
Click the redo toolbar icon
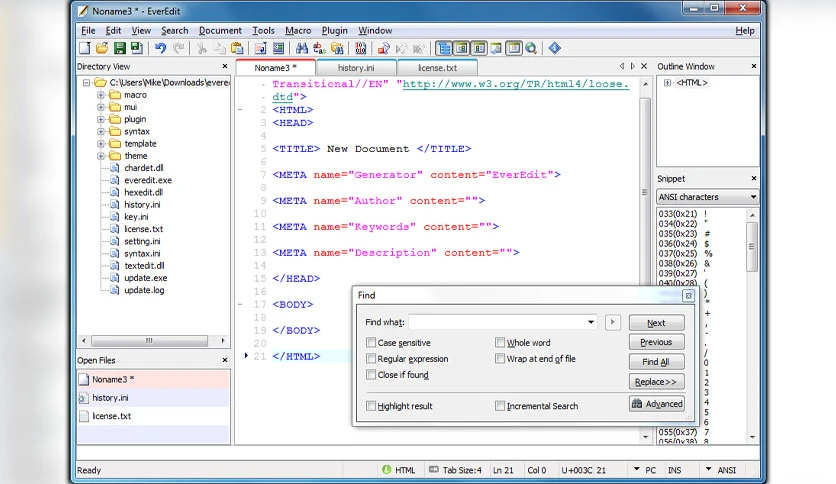(179, 48)
